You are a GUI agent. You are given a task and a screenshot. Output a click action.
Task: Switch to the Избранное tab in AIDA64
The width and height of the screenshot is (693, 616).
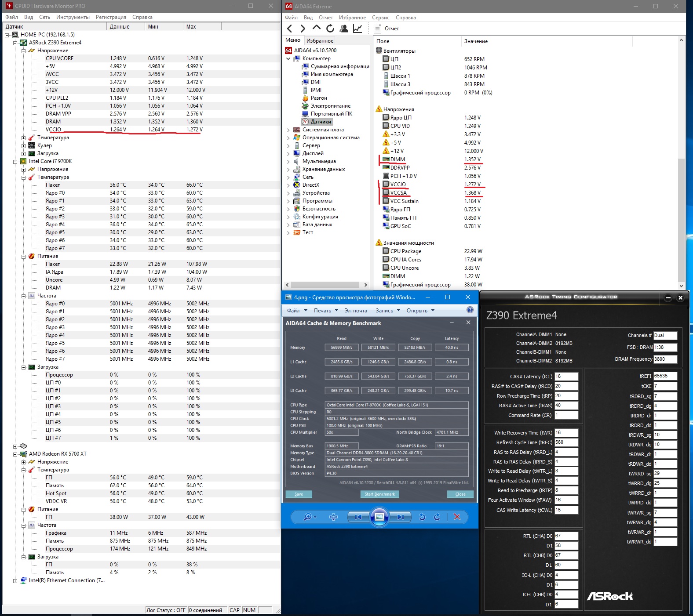(320, 40)
